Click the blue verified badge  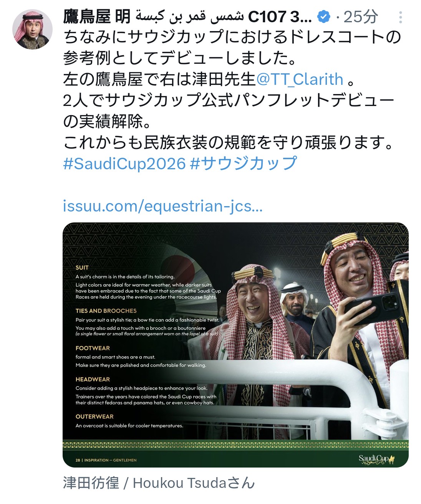(324, 17)
